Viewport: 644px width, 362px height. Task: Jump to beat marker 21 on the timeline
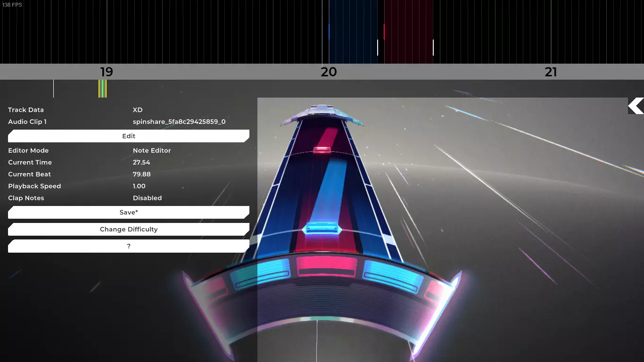[x=551, y=72]
